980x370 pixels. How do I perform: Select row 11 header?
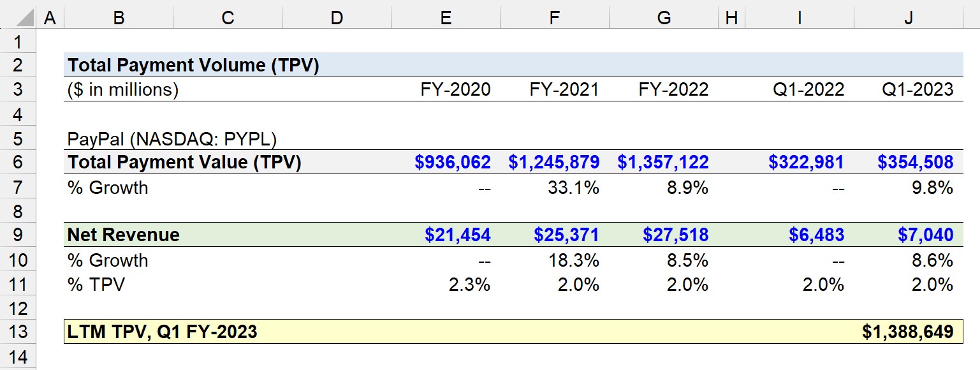[18, 283]
